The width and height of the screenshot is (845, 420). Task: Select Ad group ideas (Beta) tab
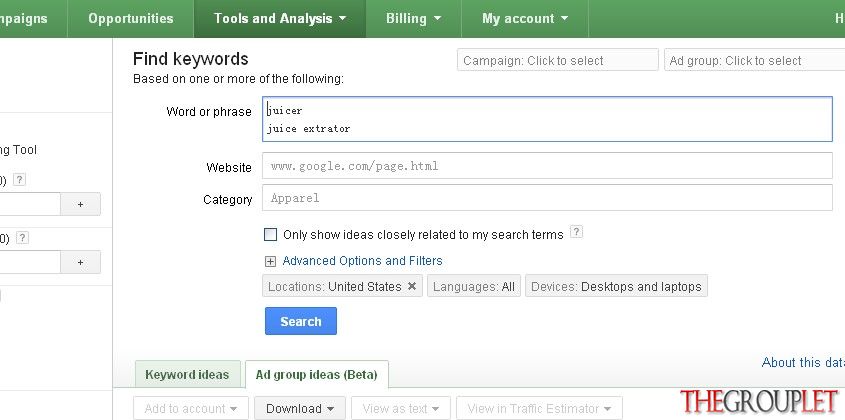(316, 375)
